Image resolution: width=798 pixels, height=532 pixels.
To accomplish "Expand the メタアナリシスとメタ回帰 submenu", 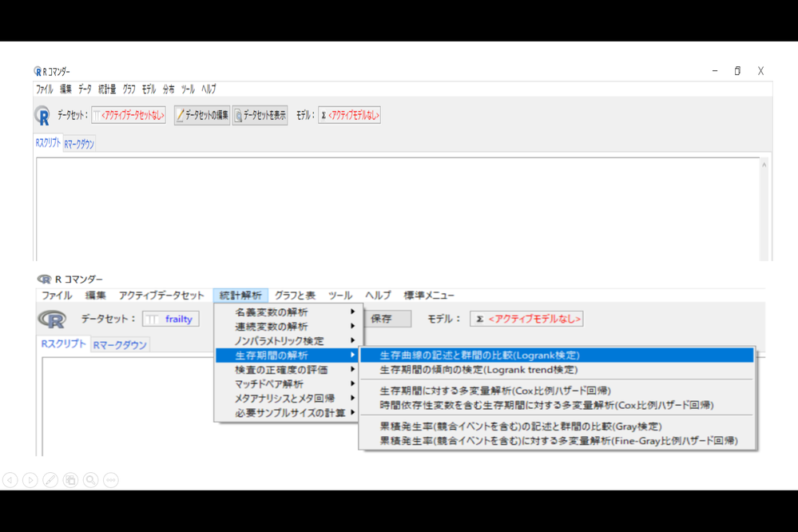I will tap(288, 399).
